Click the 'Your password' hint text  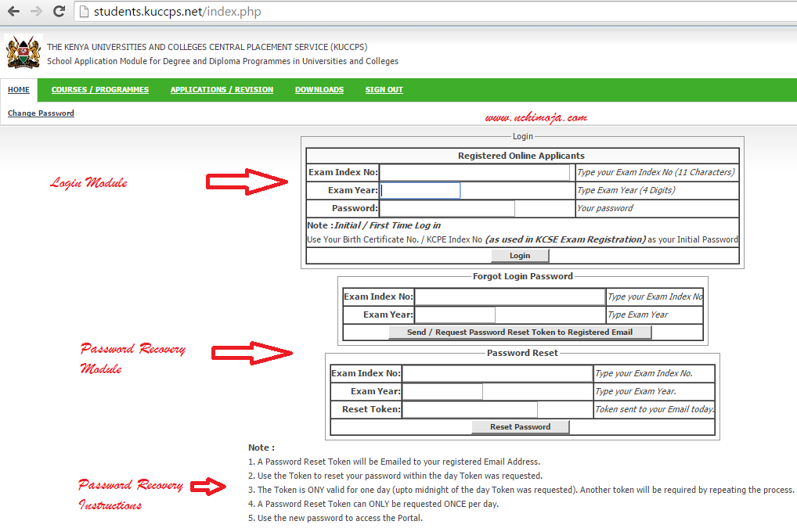click(x=605, y=208)
